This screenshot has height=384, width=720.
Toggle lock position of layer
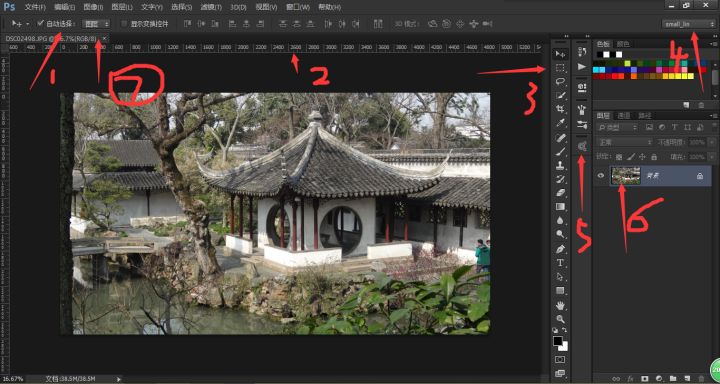642,157
